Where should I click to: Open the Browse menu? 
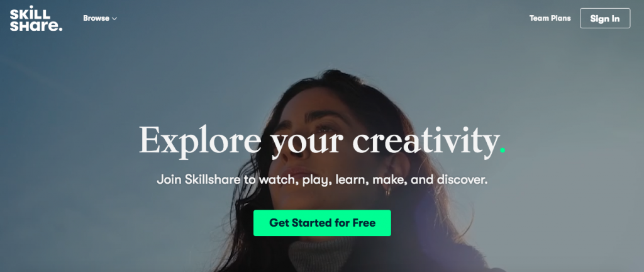100,18
